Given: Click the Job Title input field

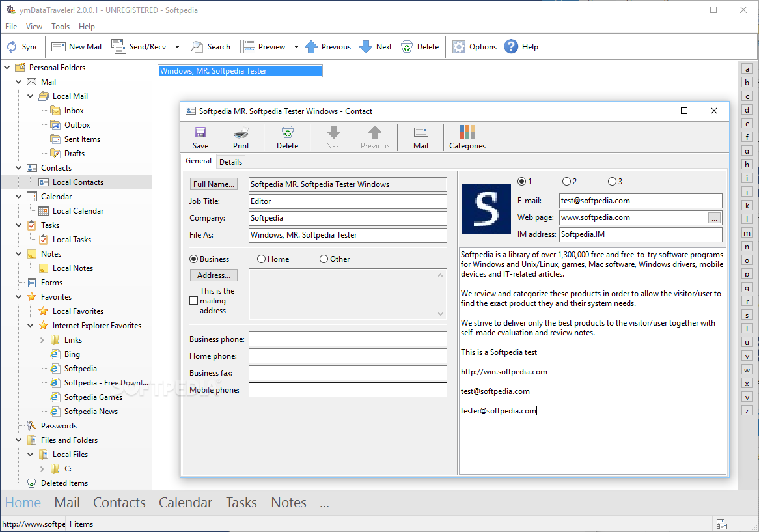Looking at the screenshot, I should (348, 201).
